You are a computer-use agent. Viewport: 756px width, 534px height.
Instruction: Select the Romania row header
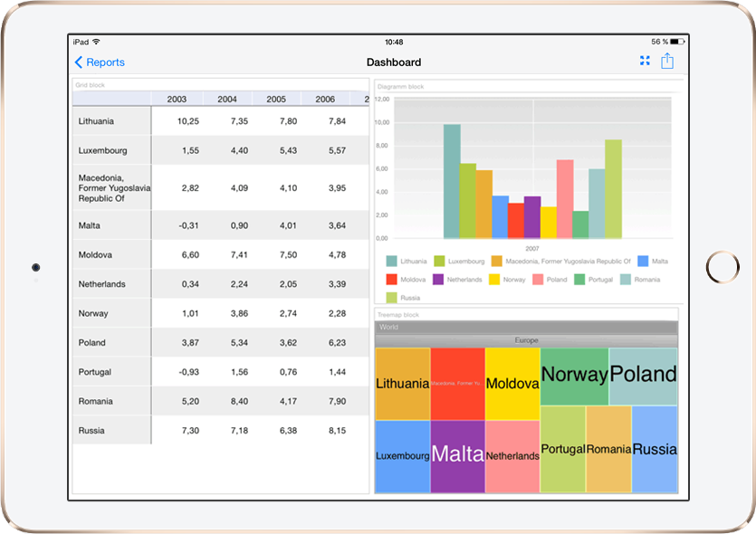click(112, 401)
